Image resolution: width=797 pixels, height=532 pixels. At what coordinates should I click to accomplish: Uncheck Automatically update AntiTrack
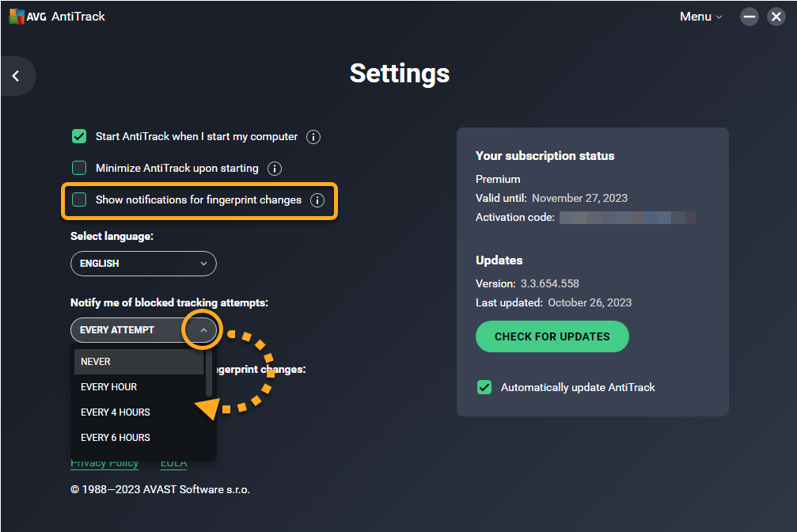pyautogui.click(x=484, y=387)
